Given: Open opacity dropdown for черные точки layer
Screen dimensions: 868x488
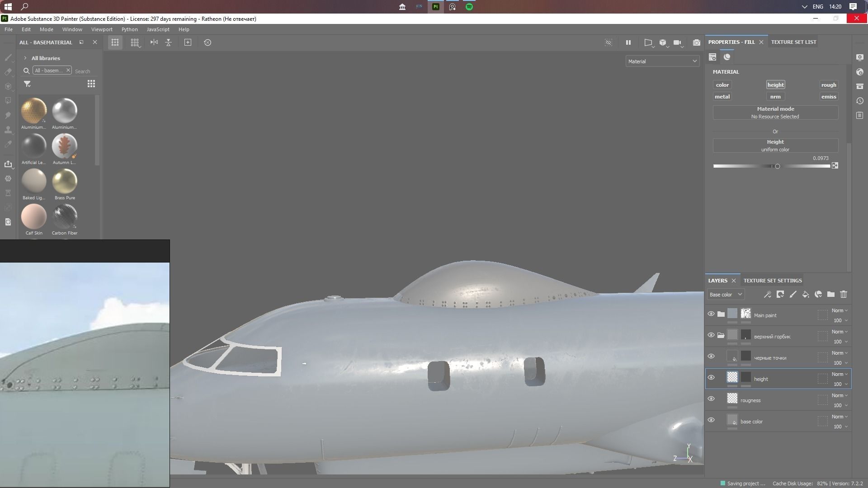Looking at the screenshot, I should pyautogui.click(x=840, y=363).
